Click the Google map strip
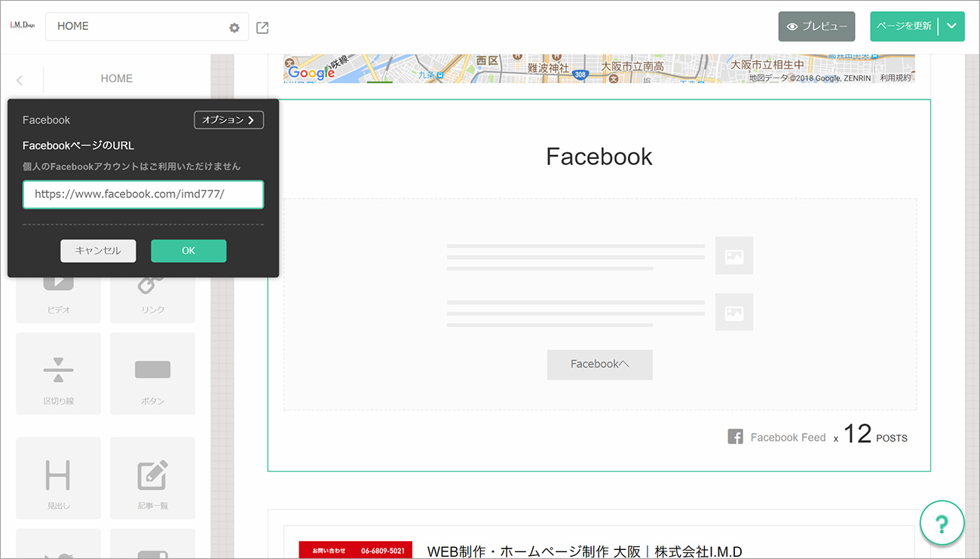The height and width of the screenshot is (559, 980). (599, 69)
